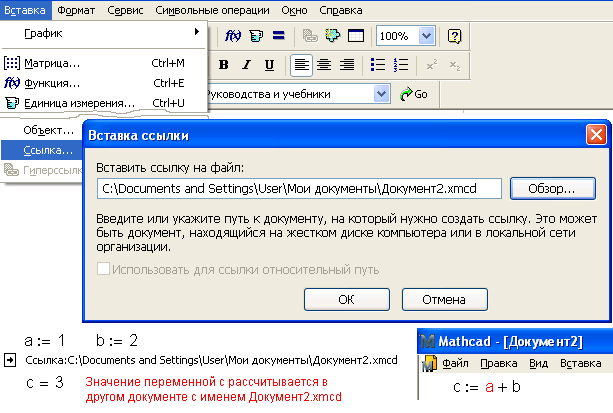Toggle the relative path checkbox
Image resolution: width=613 pixels, height=413 pixels.
[103, 269]
